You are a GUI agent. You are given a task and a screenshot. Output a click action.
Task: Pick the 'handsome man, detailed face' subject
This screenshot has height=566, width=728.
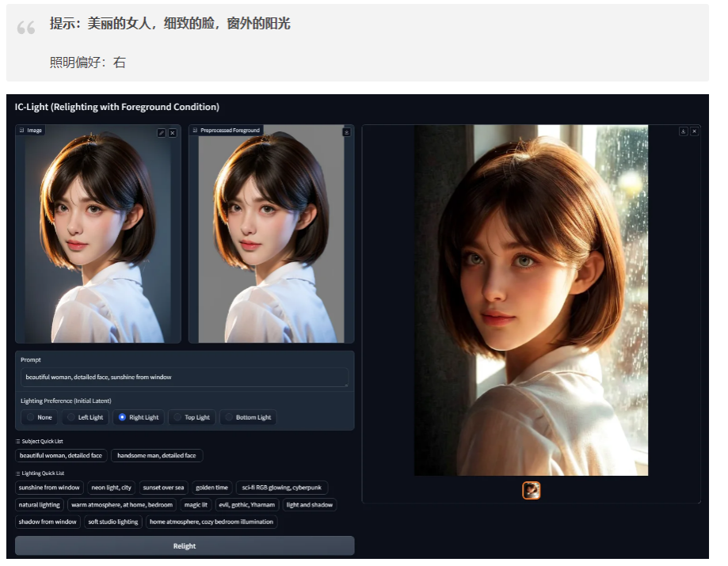[157, 456]
